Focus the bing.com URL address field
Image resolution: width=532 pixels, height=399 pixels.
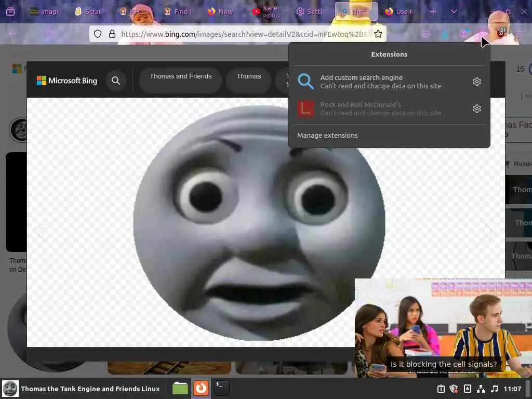coord(244,34)
